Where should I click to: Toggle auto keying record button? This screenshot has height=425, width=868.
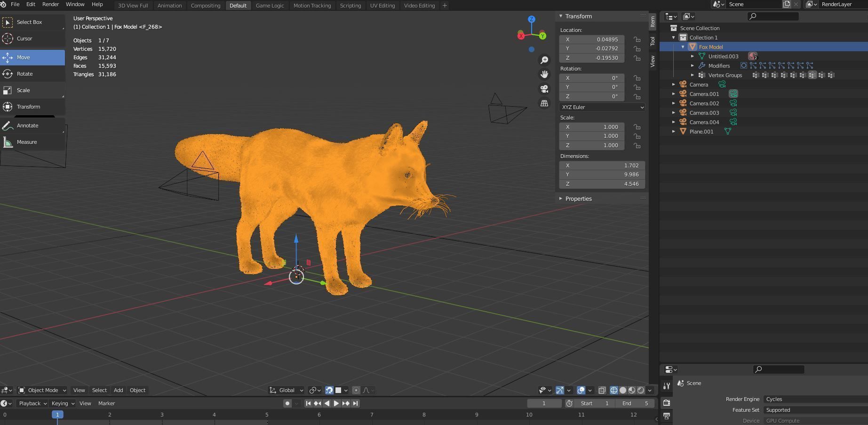coord(287,403)
